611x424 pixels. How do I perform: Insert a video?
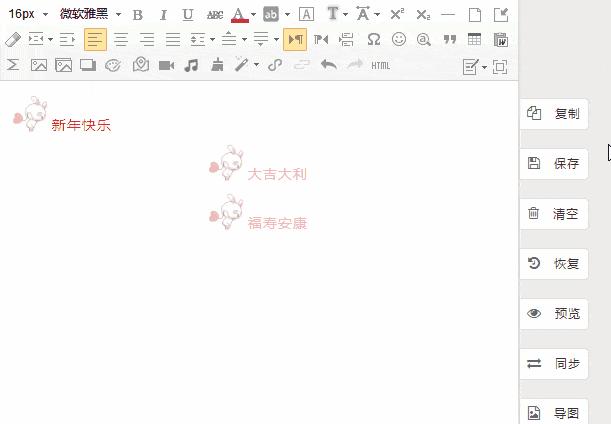click(166, 65)
